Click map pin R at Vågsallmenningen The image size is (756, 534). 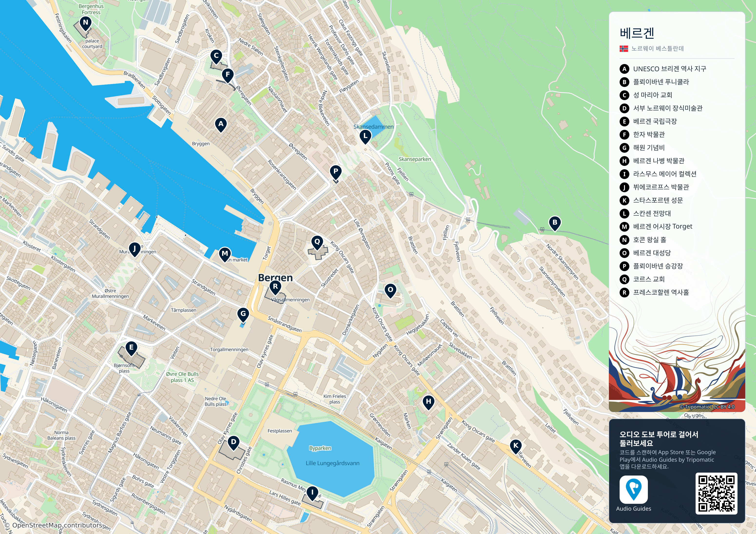click(275, 288)
